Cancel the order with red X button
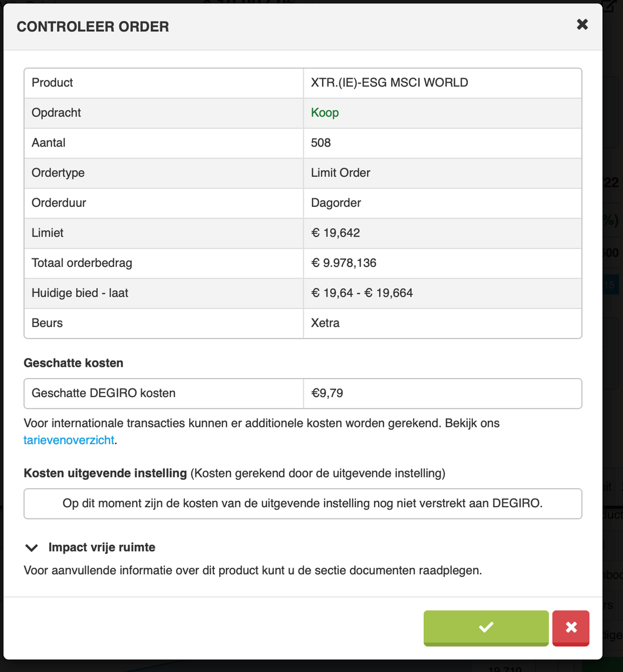Viewport: 623px width, 672px height. (571, 627)
